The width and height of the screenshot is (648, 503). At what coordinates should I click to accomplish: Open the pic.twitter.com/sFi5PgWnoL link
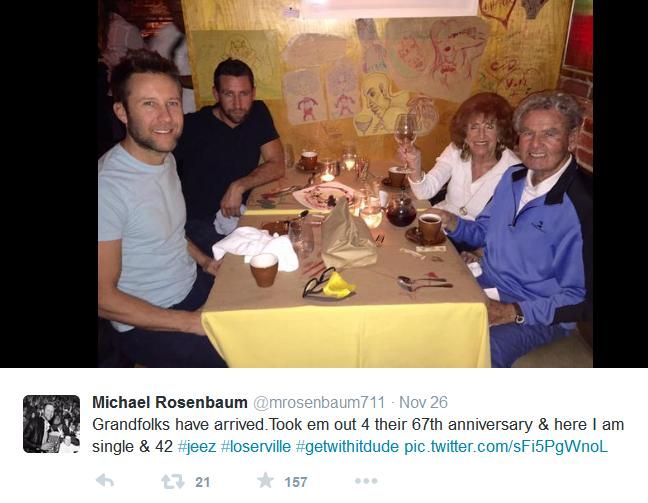506,447
